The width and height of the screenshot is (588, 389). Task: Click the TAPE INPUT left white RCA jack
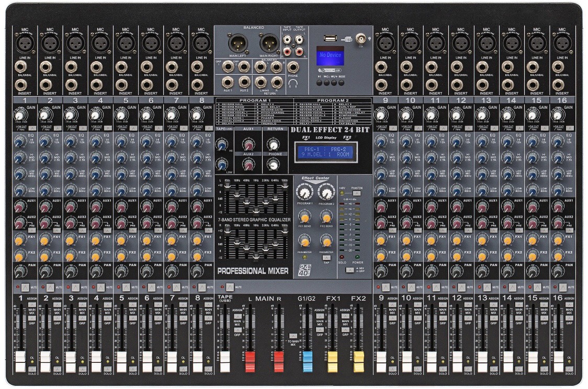(287, 39)
